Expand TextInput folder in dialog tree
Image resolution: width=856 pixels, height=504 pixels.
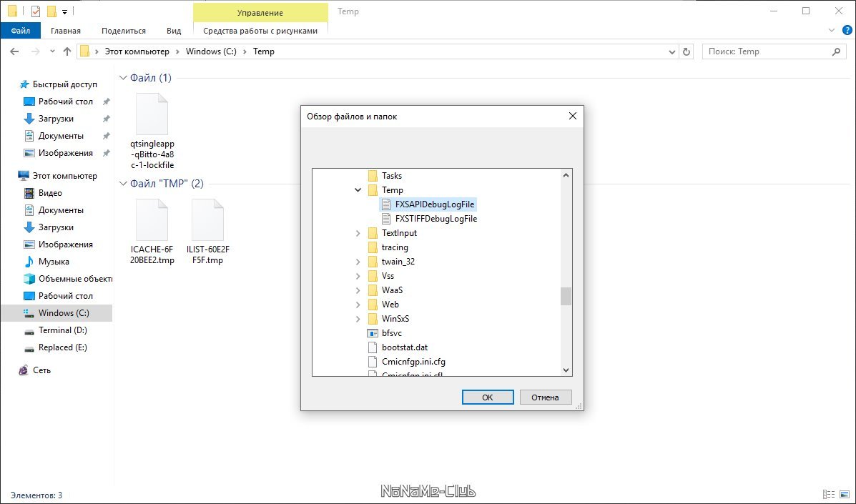358,233
